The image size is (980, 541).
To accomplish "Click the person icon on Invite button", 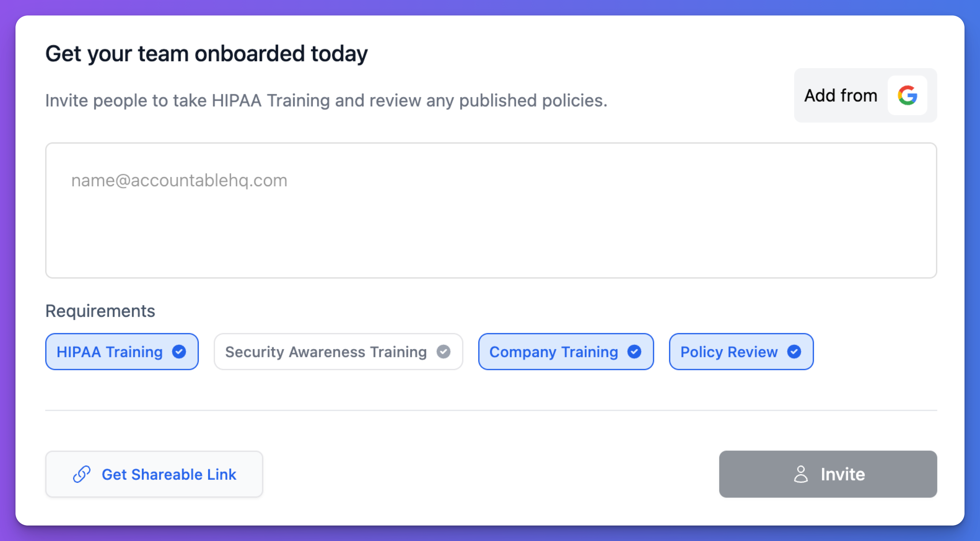I will [801, 474].
